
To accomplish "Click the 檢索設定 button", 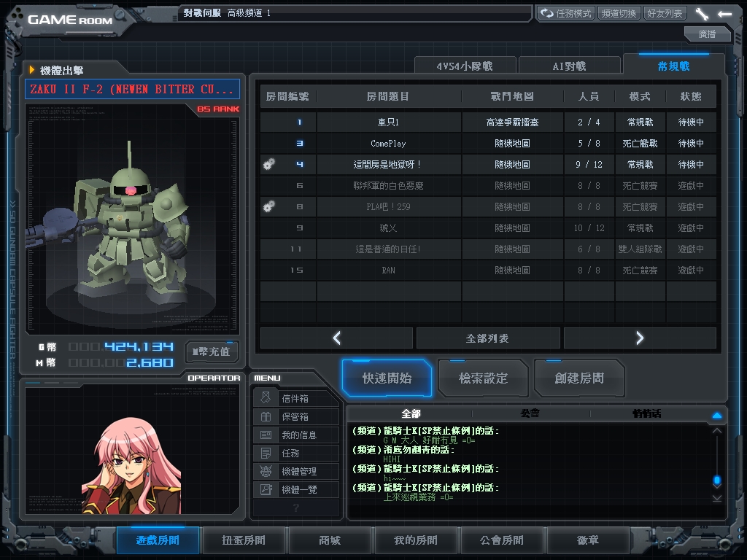I will 483,378.
